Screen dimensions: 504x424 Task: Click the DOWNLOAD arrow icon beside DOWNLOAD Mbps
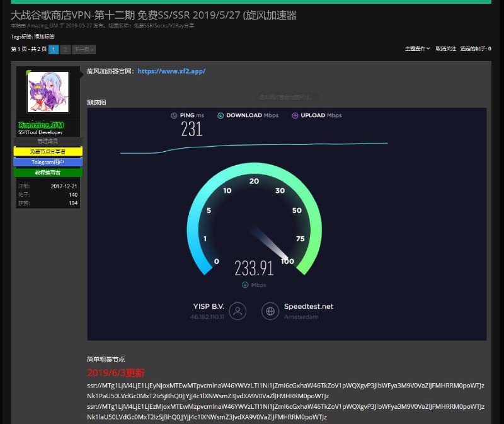pyautogui.click(x=220, y=115)
